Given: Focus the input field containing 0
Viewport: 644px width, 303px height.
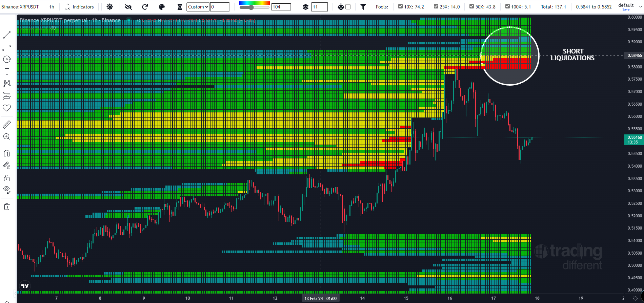Looking at the screenshot, I should pyautogui.click(x=220, y=7).
